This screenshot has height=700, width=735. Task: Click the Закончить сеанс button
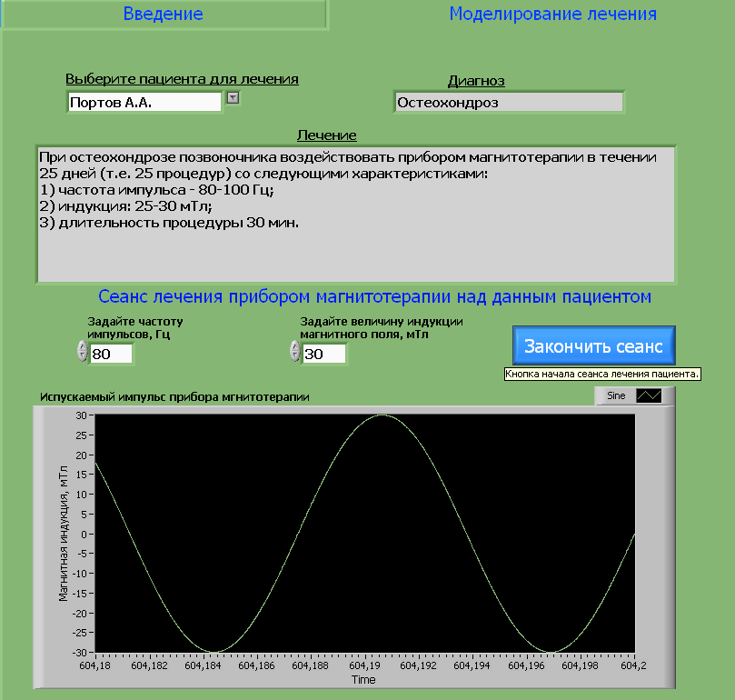593,345
